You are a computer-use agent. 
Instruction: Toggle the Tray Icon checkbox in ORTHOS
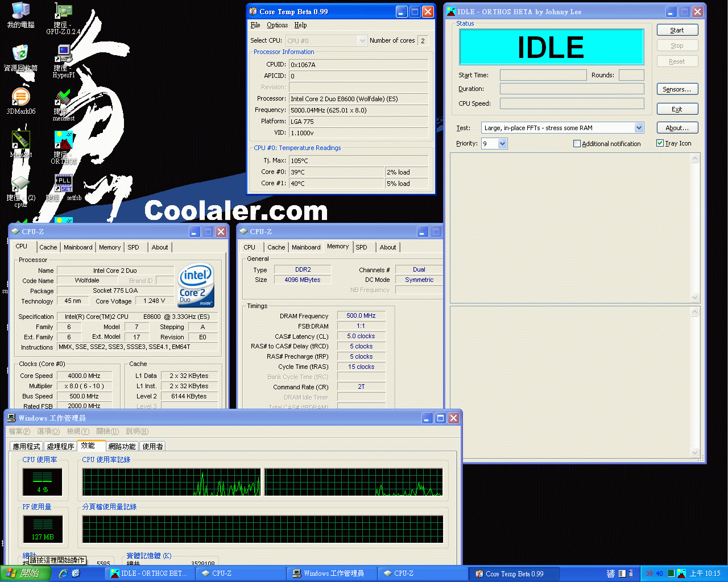click(660, 143)
